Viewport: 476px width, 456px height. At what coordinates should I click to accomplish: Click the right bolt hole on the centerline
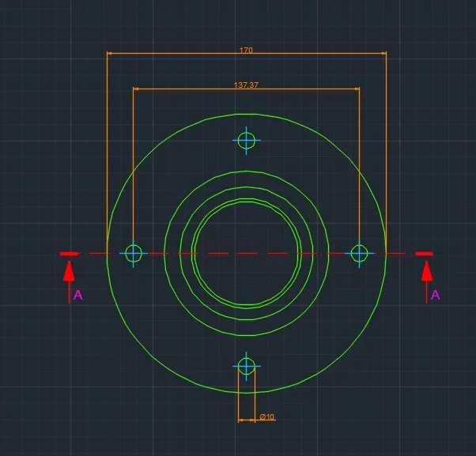(359, 253)
